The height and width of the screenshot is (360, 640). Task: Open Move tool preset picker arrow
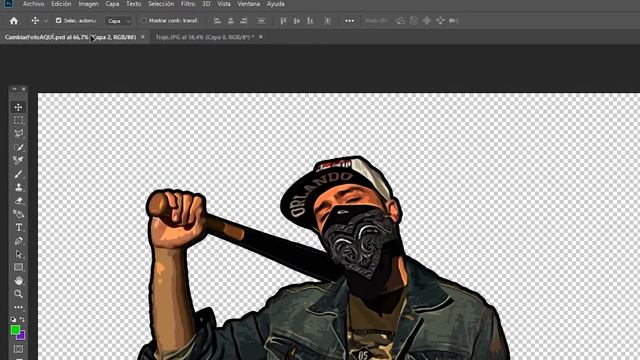coord(46,21)
